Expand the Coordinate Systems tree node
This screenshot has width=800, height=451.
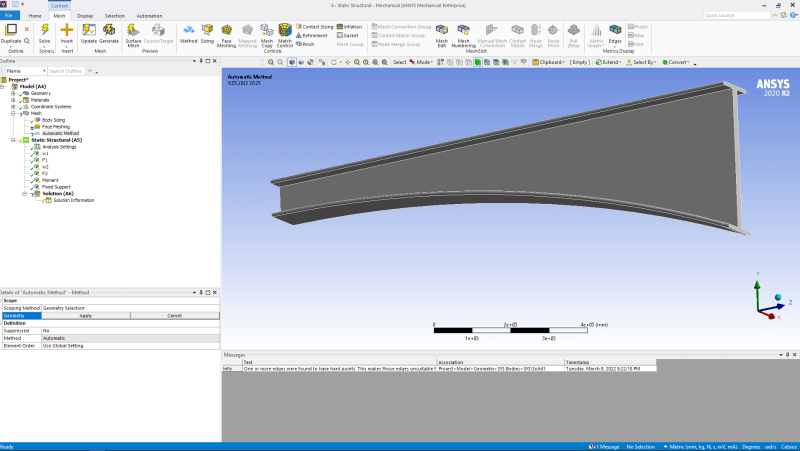point(13,107)
